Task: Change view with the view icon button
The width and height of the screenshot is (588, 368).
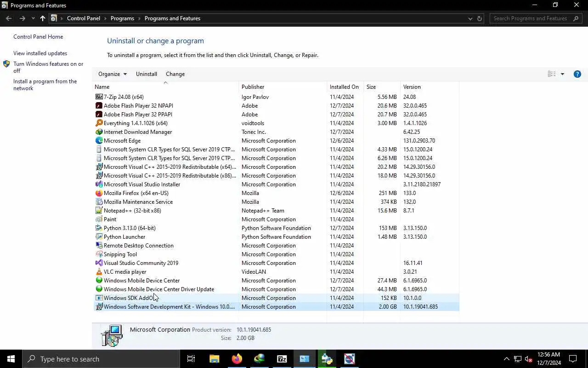Action: pos(552,74)
